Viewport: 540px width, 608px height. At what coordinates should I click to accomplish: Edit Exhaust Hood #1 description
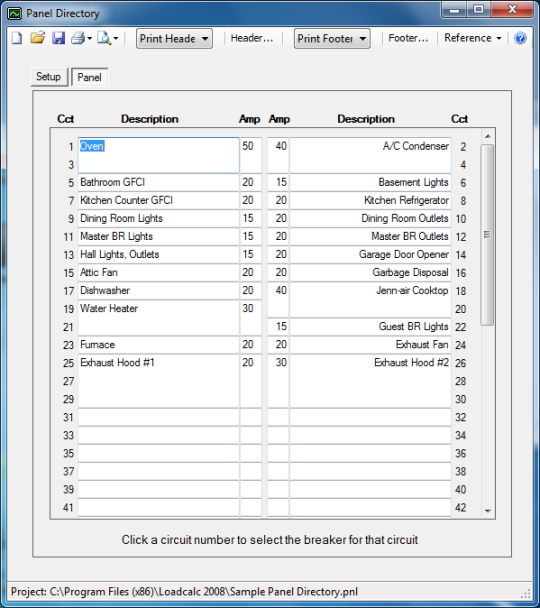point(159,381)
